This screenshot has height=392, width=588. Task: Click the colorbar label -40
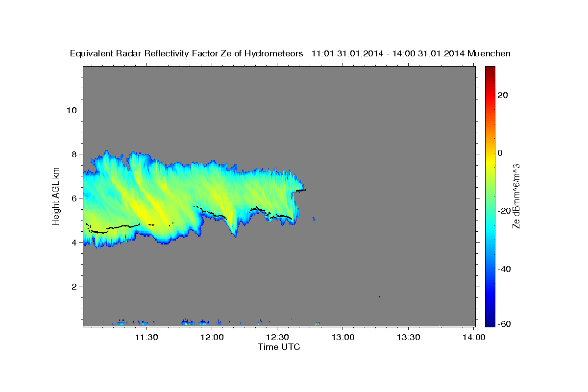(x=503, y=269)
